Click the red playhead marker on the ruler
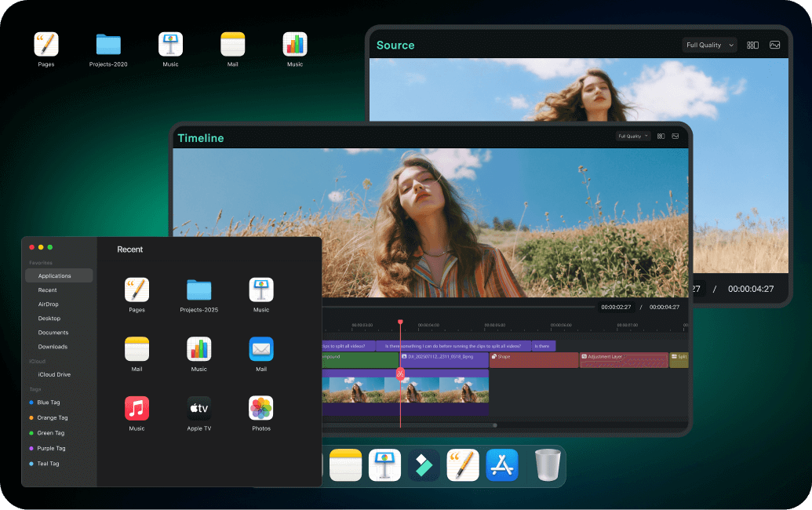The image size is (812, 510). tap(400, 322)
